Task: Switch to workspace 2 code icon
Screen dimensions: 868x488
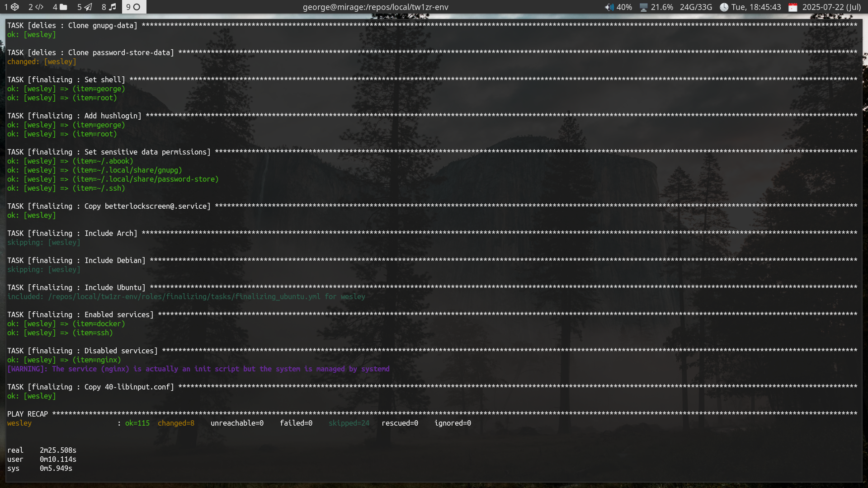Action: coord(36,7)
